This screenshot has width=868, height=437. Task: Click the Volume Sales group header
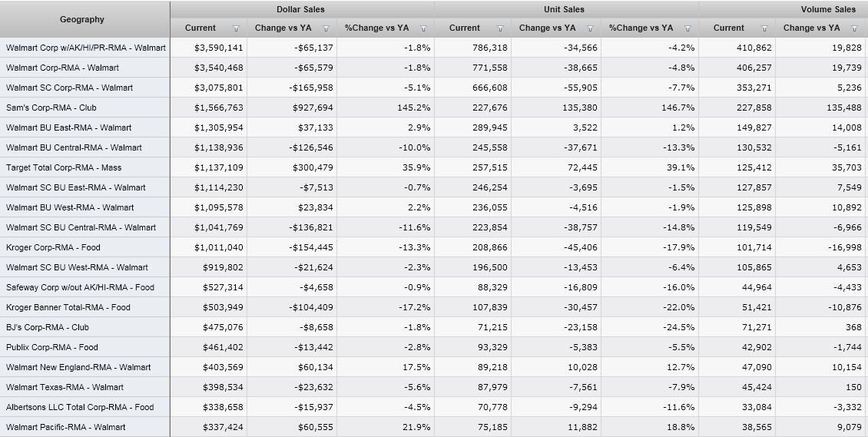(x=827, y=9)
